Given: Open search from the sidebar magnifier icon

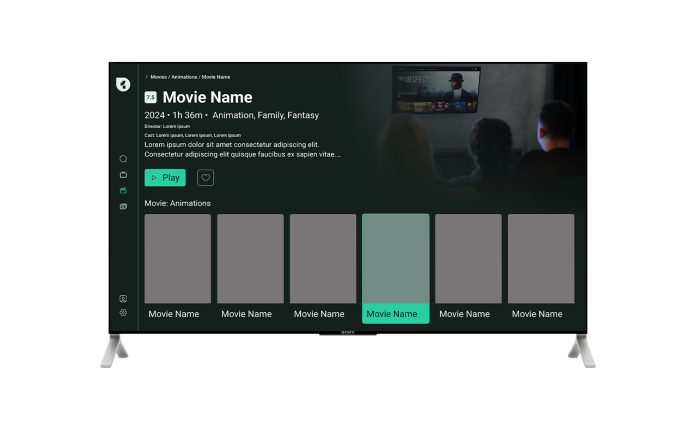Looking at the screenshot, I should click(x=123, y=159).
